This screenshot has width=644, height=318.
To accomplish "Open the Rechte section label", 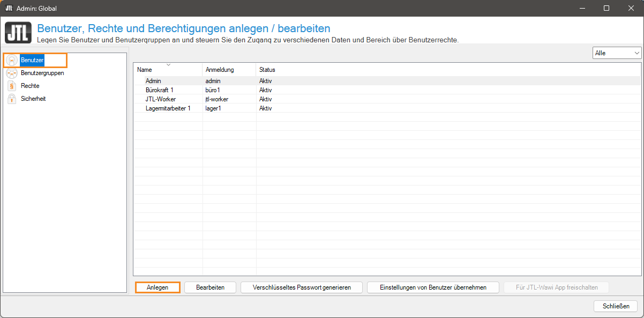I will click(x=30, y=86).
